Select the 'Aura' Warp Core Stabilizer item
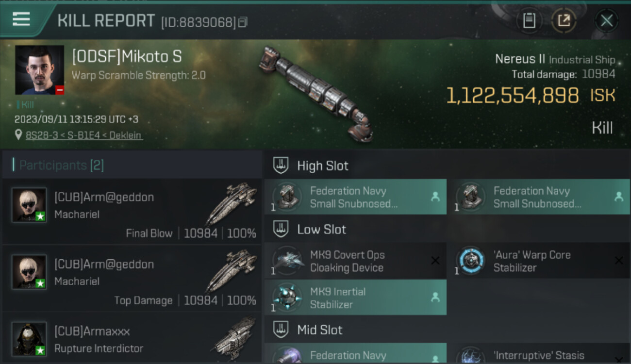 pyautogui.click(x=539, y=261)
